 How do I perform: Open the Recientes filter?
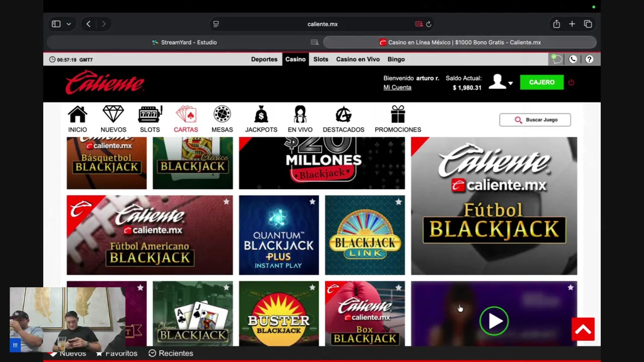click(171, 353)
